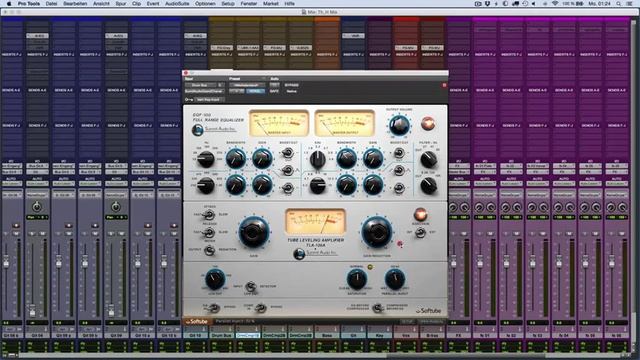Toggle the EQ before compressor routing switch

click(x=378, y=308)
